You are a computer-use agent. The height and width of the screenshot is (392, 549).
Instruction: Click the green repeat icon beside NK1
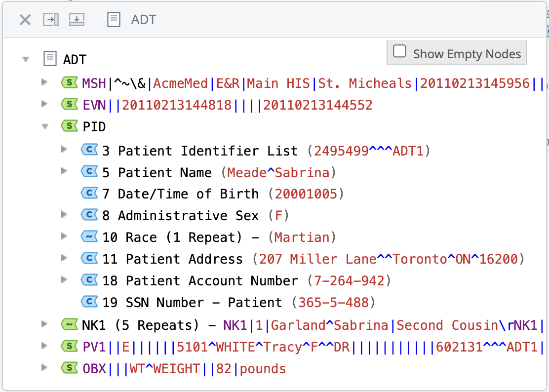69,325
